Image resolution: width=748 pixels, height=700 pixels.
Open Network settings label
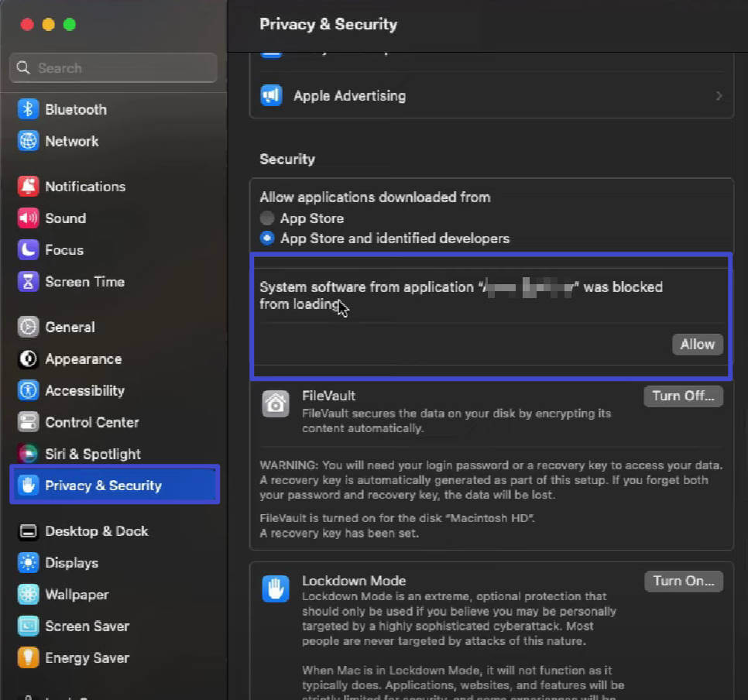click(x=72, y=141)
